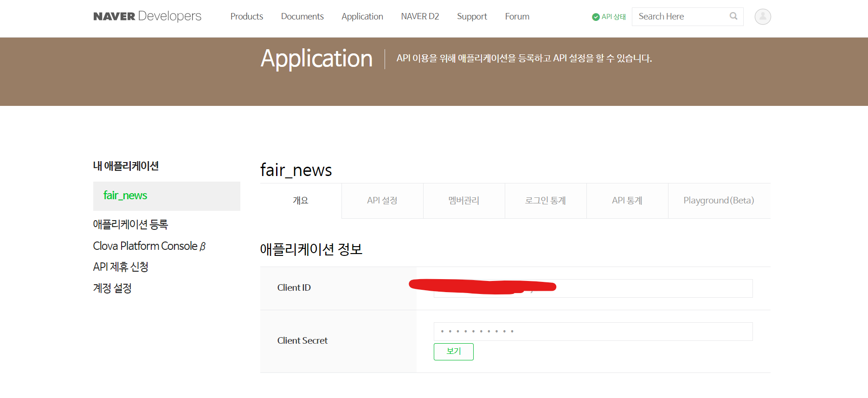Click the 보기 button to reveal secret
The height and width of the screenshot is (398, 868).
click(454, 352)
